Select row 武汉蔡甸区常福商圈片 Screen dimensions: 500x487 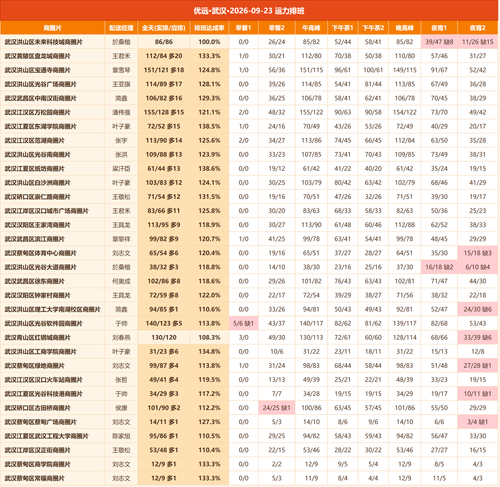249,478
